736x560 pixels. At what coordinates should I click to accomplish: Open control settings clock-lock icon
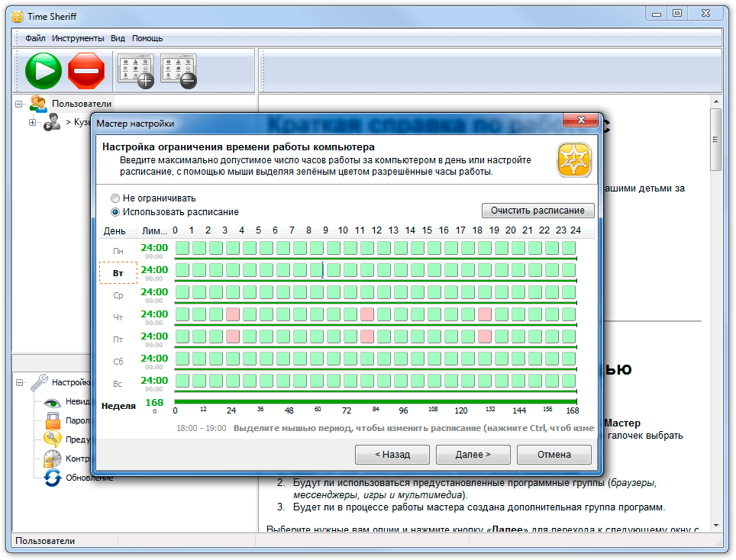pos(52,459)
